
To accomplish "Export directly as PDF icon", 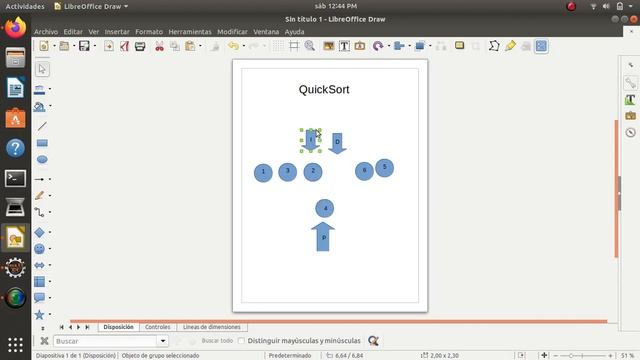I will pos(124,46).
